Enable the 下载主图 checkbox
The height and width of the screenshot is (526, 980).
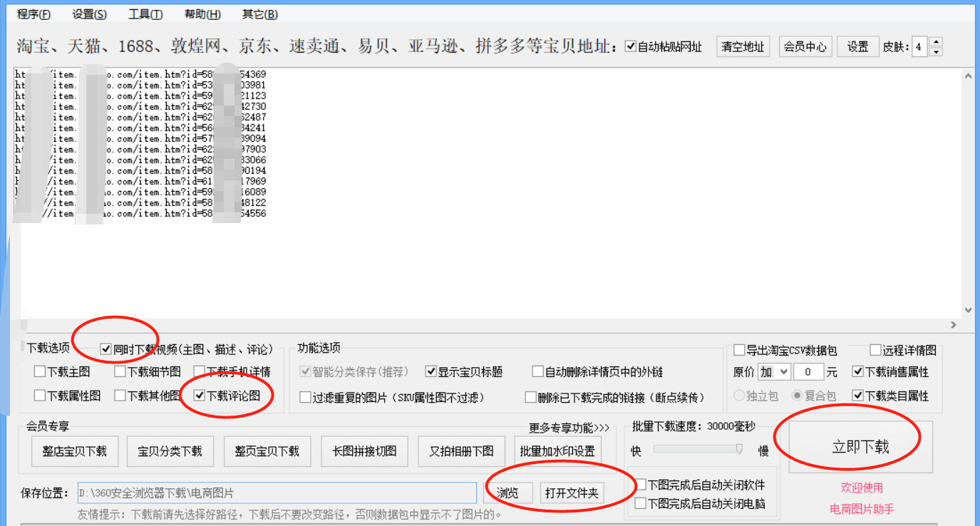coord(39,371)
